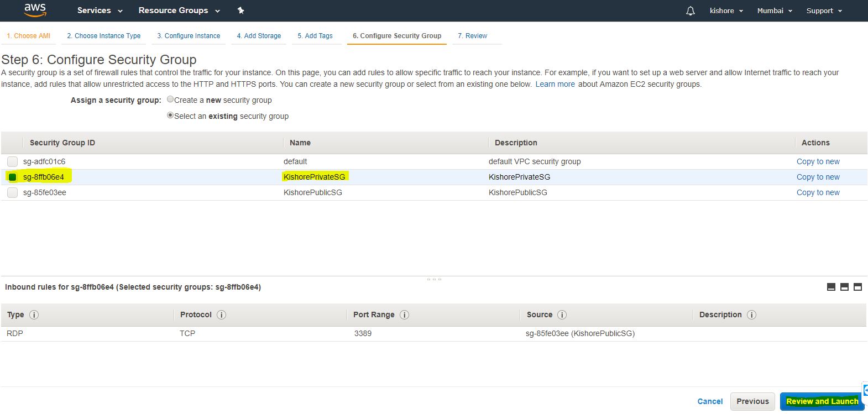Select Create a new security group radio
This screenshot has width=868, height=414.
pyautogui.click(x=170, y=100)
